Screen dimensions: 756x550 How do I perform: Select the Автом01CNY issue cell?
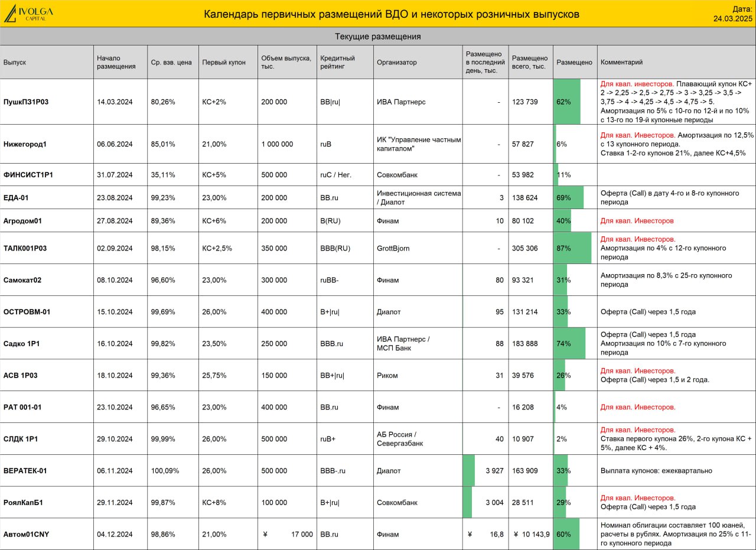[x=47, y=534]
